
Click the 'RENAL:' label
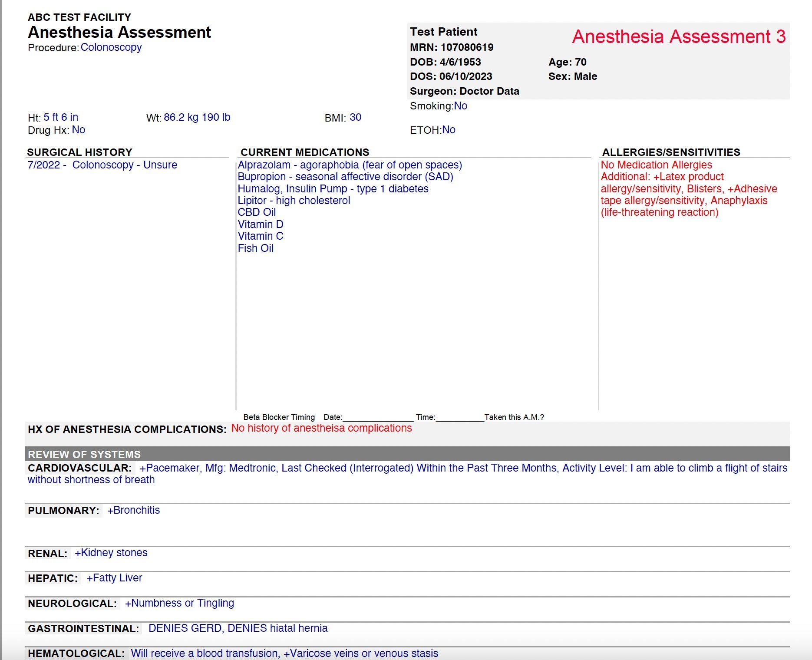[48, 554]
